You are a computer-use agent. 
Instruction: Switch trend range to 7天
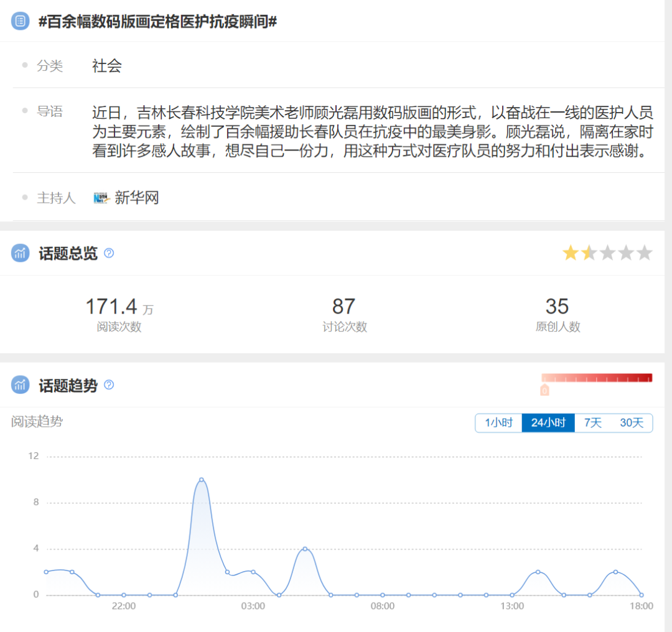tap(593, 423)
